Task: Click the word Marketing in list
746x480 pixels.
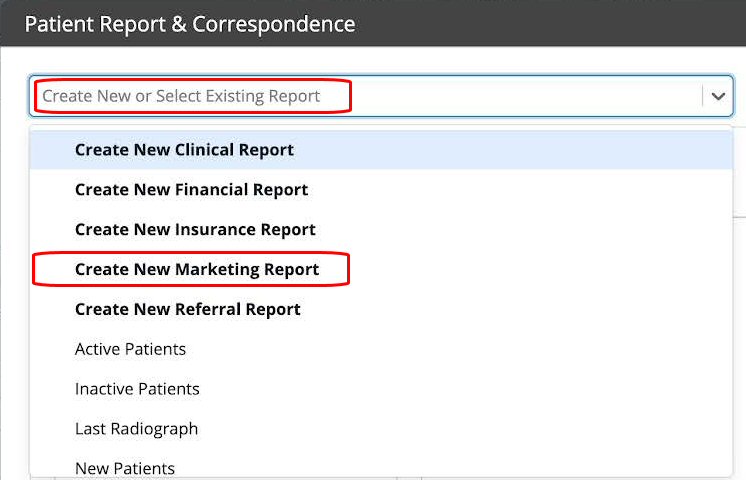Action: coord(217,269)
